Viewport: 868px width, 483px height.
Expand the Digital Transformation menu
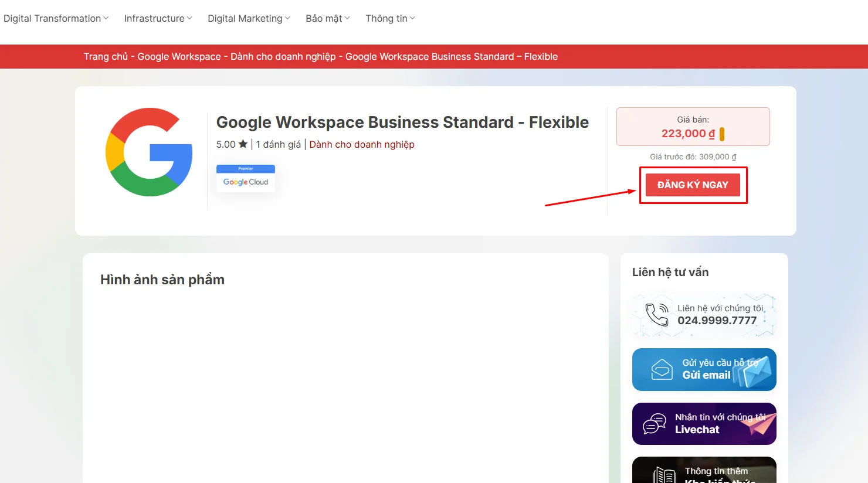click(56, 19)
